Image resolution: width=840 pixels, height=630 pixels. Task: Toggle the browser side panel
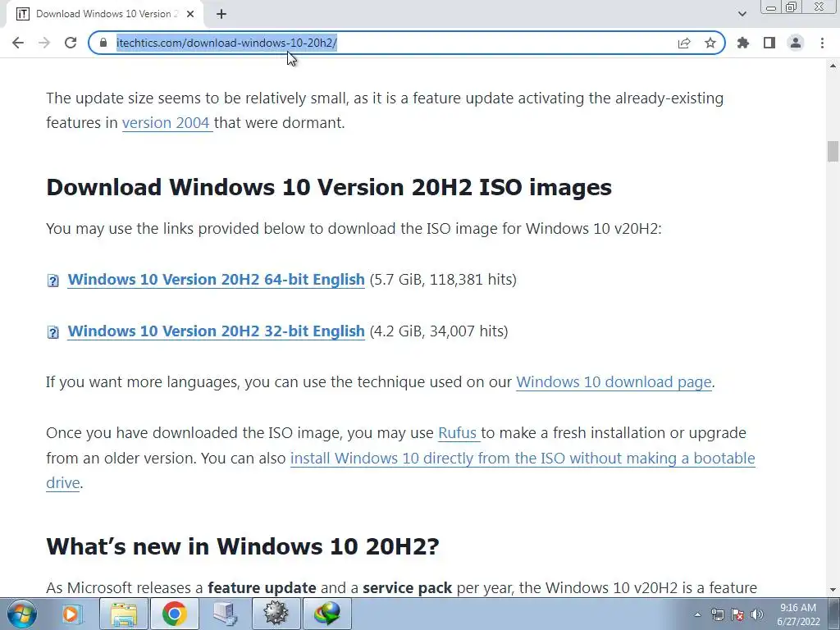coord(769,43)
